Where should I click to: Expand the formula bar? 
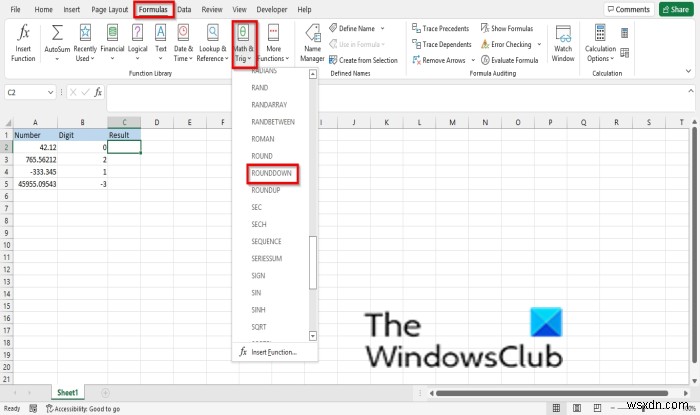click(x=691, y=91)
